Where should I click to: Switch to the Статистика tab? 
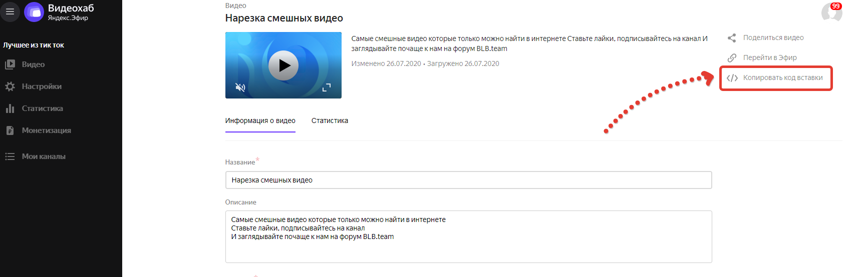pyautogui.click(x=330, y=120)
